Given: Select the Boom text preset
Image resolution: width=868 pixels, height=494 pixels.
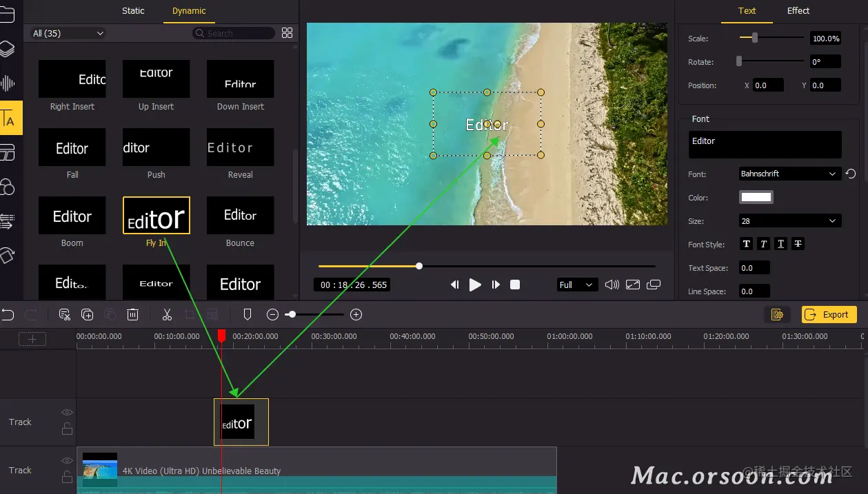Looking at the screenshot, I should click(72, 215).
